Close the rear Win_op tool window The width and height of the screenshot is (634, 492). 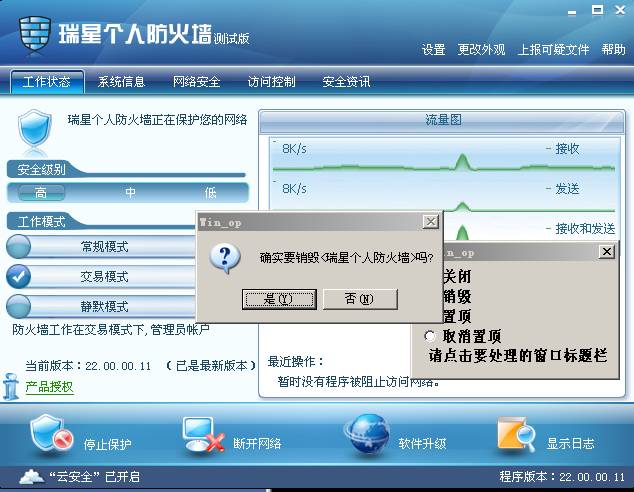click(607, 252)
